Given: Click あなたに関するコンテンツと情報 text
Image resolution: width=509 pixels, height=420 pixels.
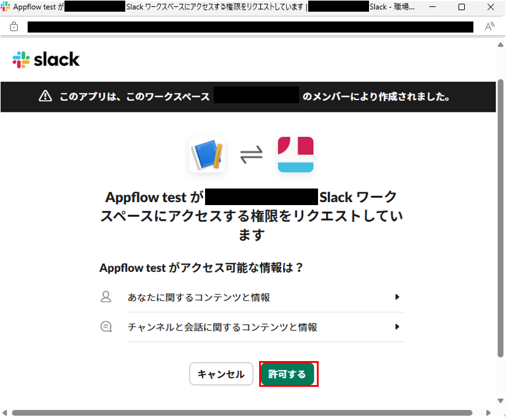Looking at the screenshot, I should 199,297.
